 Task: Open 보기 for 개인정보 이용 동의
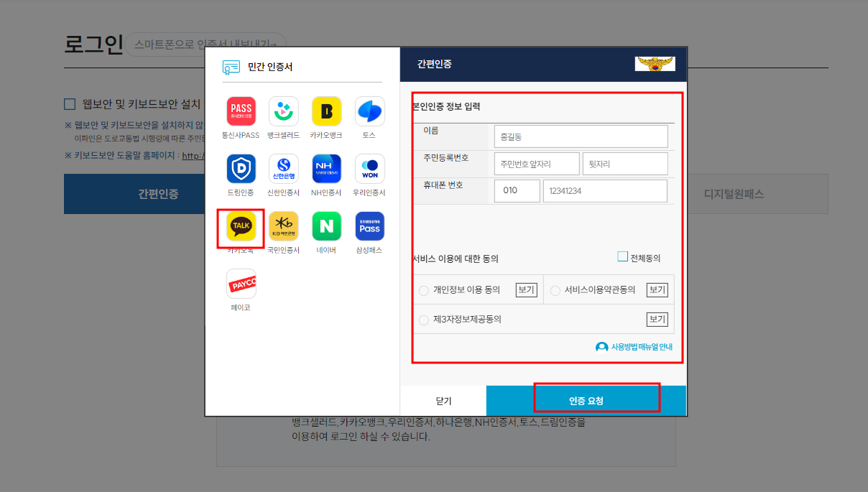[x=526, y=290]
